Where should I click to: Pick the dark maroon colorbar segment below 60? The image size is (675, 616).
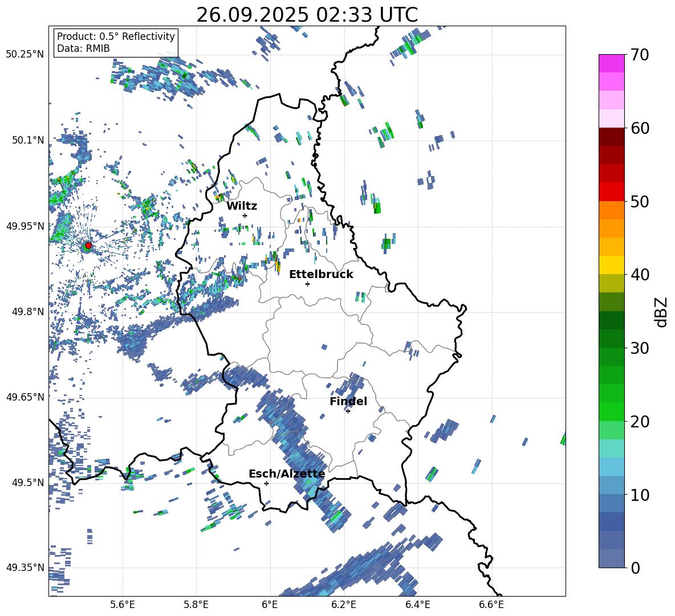[x=612, y=137]
